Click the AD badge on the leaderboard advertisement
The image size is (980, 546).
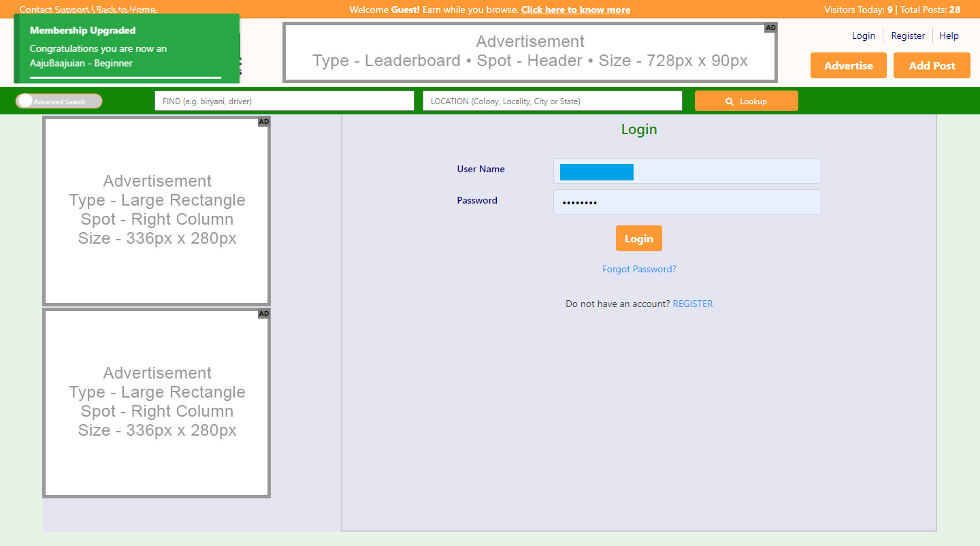770,28
